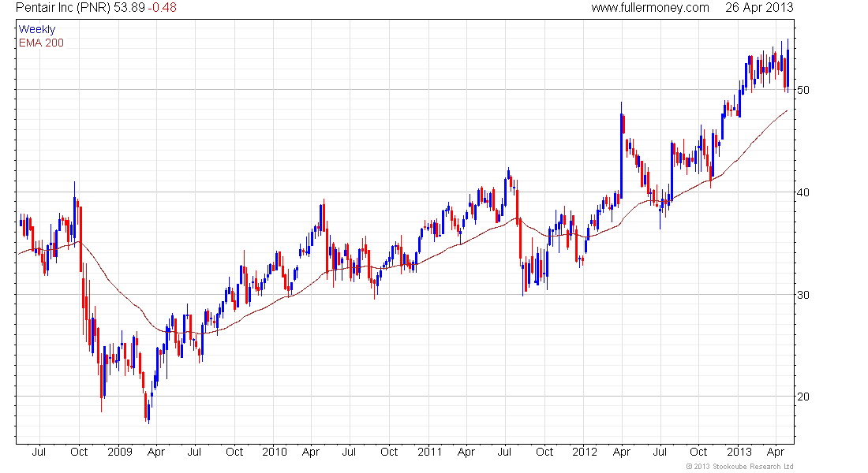Click the Pentair Inc (PNR) chart title
This screenshot has width=868, height=473.
[63, 8]
